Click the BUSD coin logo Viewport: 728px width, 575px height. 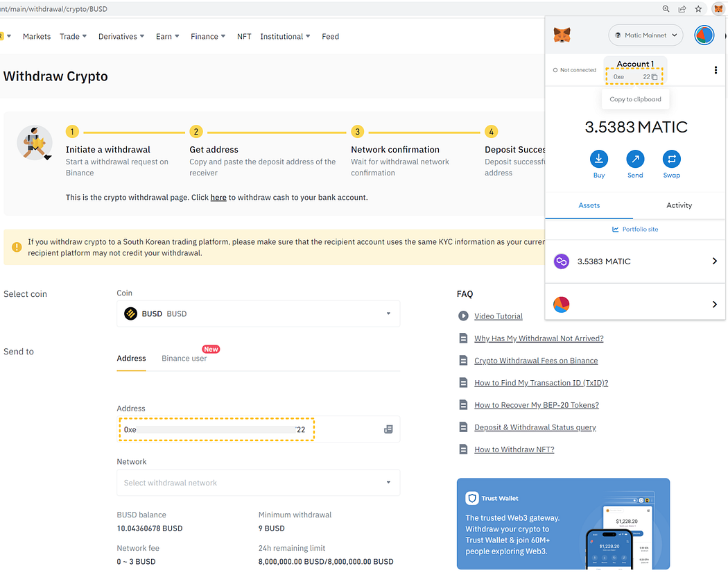(131, 314)
